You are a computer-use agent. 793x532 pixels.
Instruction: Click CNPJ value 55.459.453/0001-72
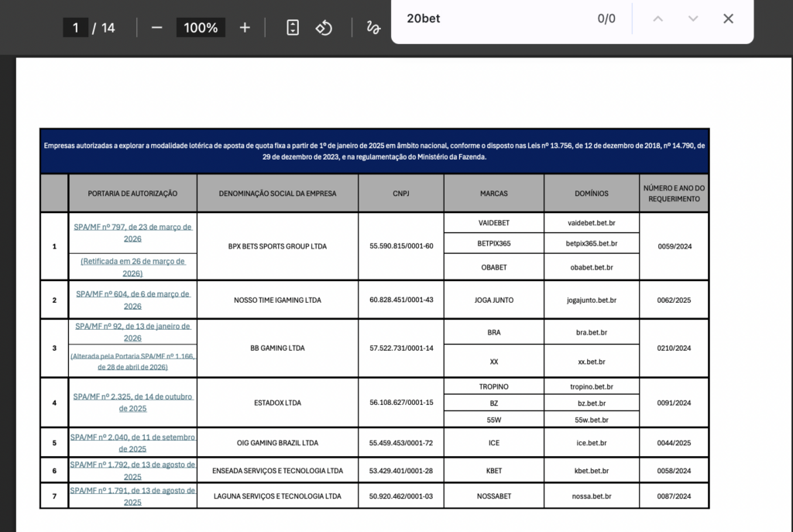(401, 443)
